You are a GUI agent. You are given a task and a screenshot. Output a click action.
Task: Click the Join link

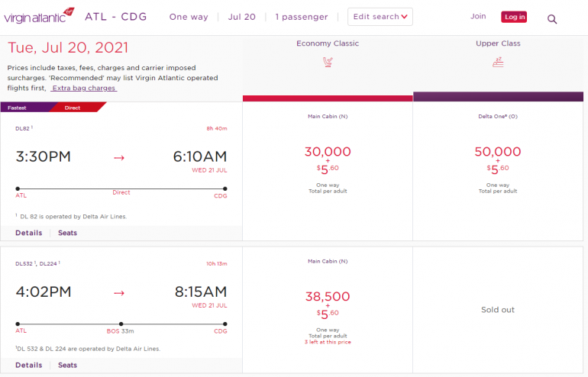478,16
